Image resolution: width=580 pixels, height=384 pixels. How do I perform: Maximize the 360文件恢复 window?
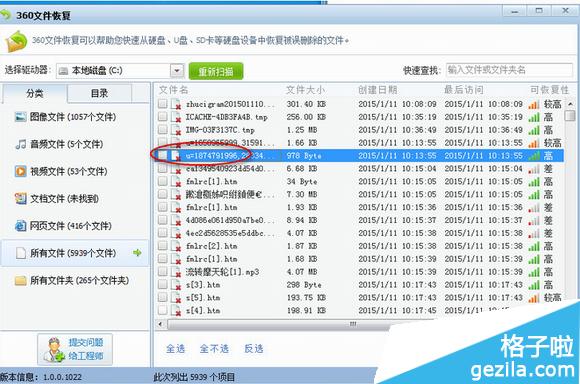point(539,11)
